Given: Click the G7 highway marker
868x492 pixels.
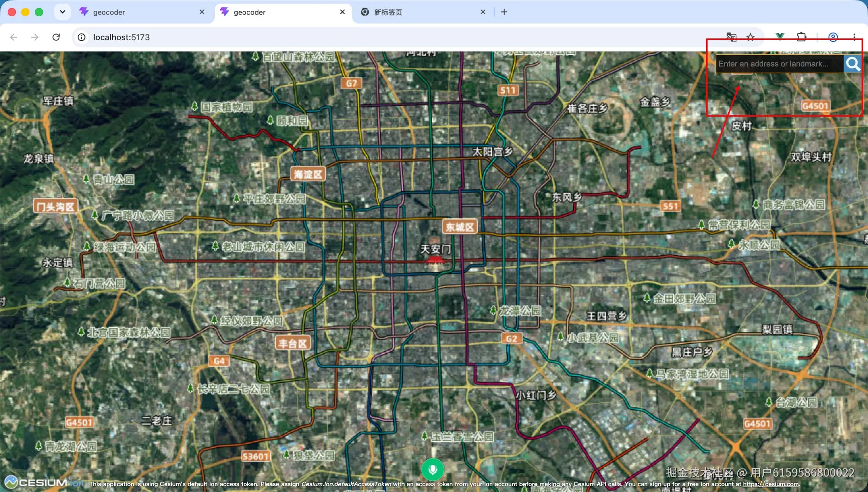Looking at the screenshot, I should 351,83.
